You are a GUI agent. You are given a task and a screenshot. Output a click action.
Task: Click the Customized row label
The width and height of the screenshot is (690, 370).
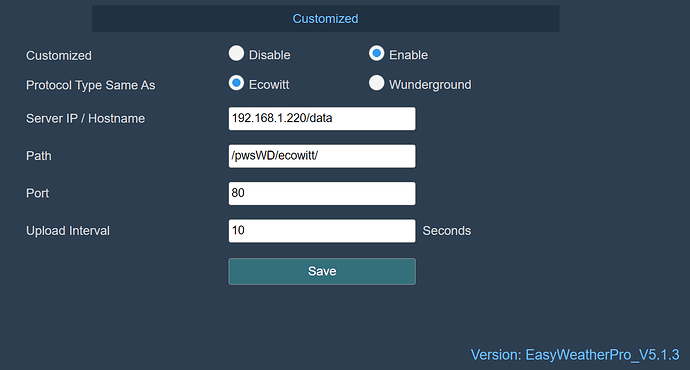click(59, 55)
